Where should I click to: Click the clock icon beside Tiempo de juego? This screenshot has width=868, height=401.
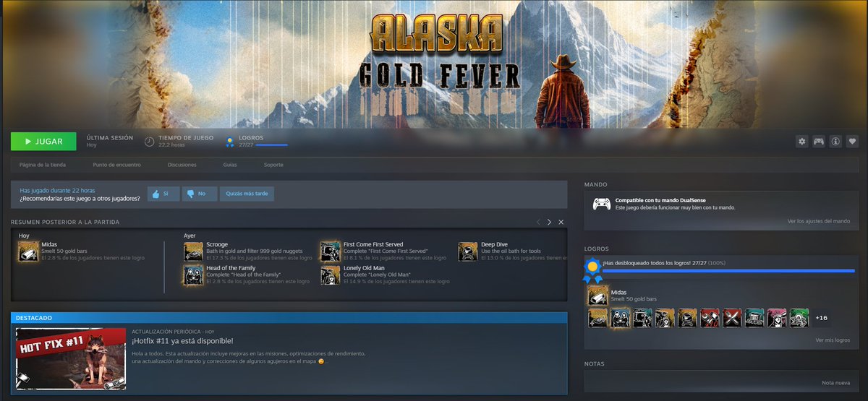[149, 142]
